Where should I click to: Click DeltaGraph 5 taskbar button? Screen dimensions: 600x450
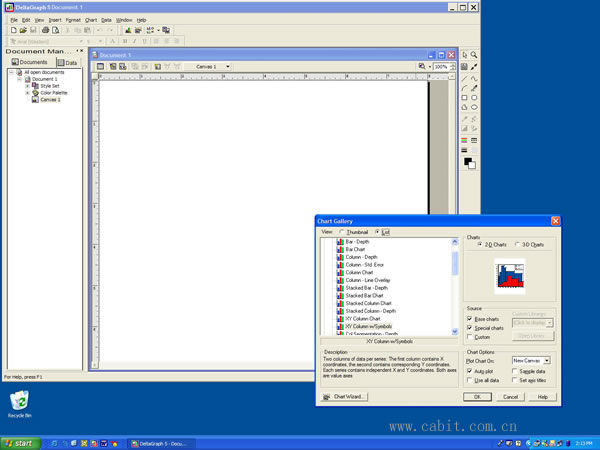(161, 444)
